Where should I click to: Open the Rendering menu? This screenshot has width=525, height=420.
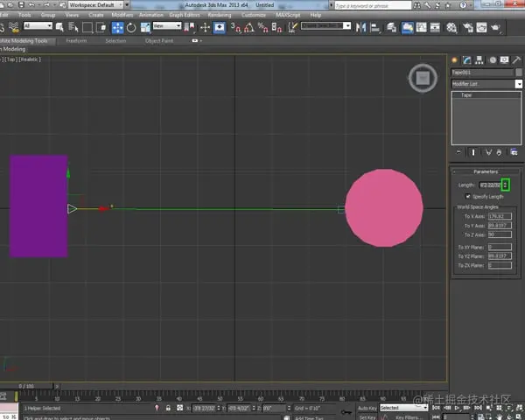(x=220, y=15)
